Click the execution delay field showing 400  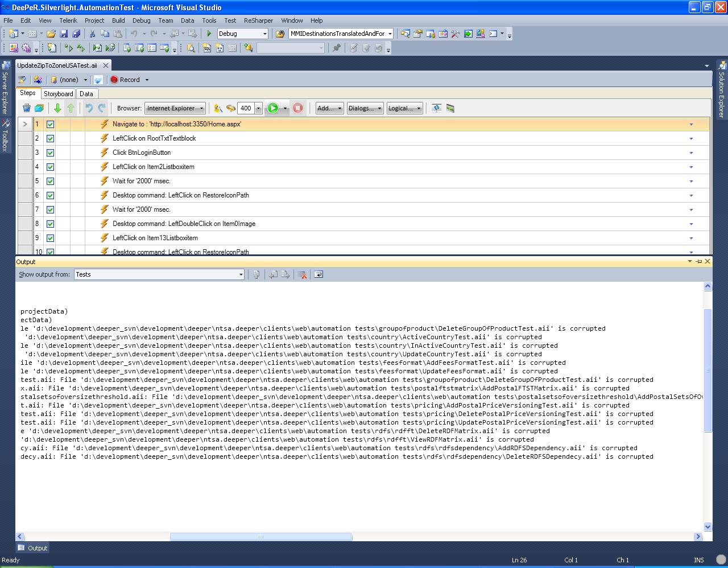point(246,108)
